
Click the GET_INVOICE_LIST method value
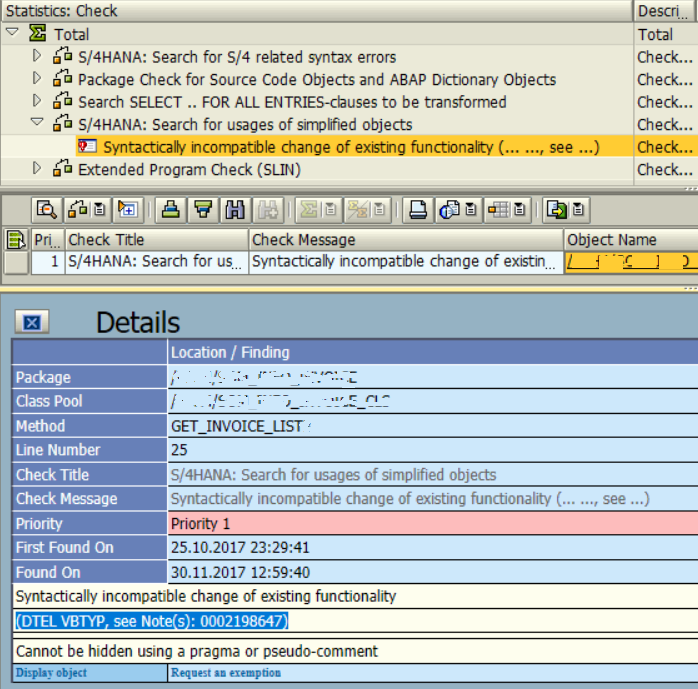(x=237, y=426)
